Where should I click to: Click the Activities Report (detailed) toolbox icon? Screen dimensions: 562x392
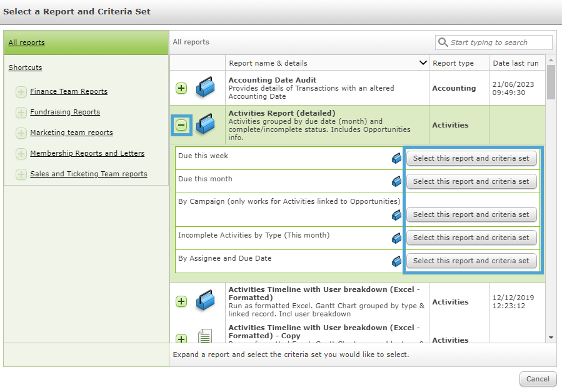205,124
